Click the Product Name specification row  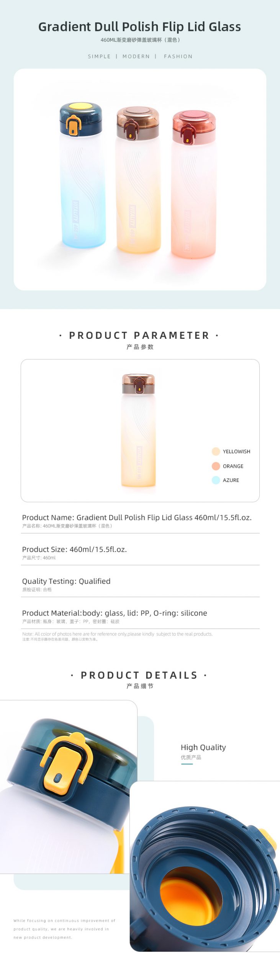pyautogui.click(x=137, y=518)
